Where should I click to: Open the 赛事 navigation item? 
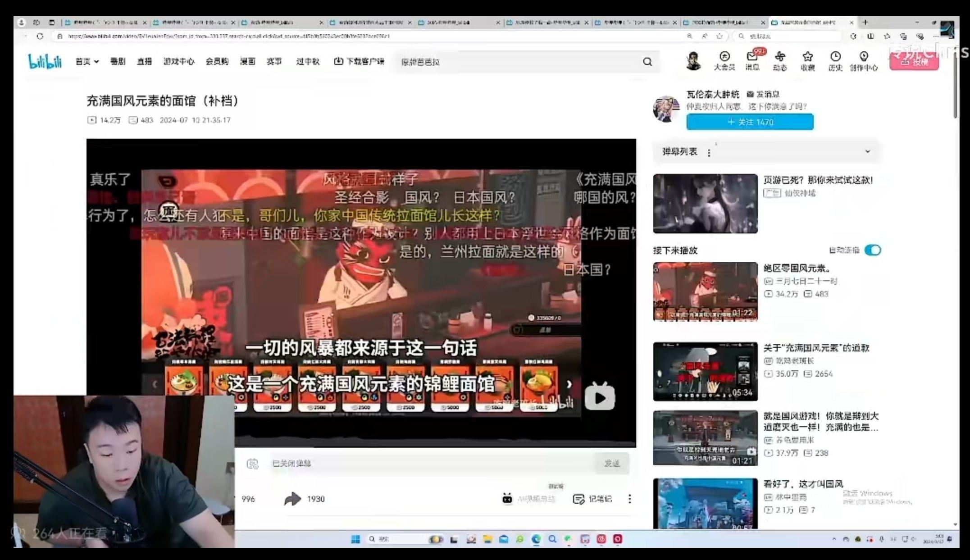point(274,61)
